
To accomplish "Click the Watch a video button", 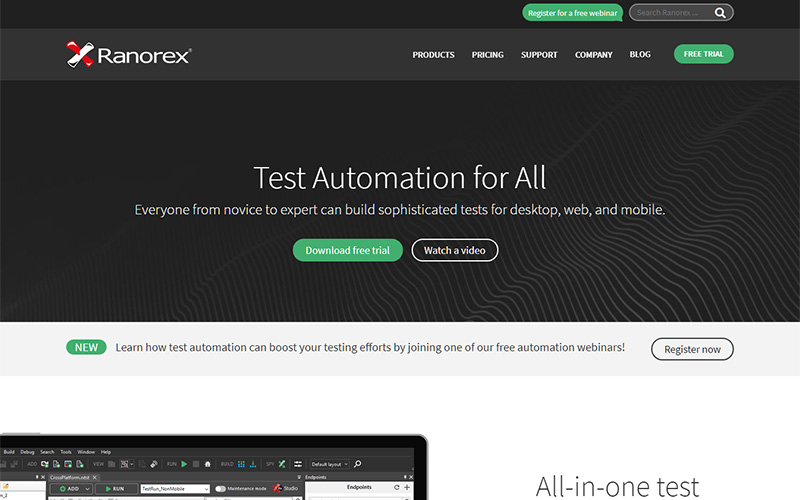I will tap(455, 250).
